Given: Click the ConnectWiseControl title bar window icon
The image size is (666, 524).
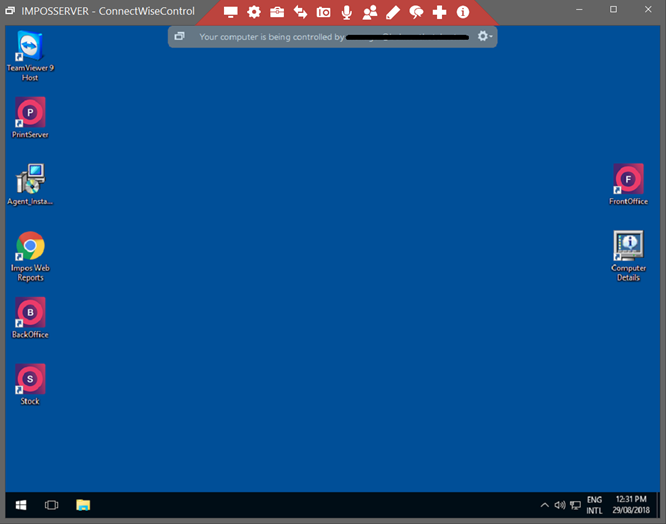Looking at the screenshot, I should [x=10, y=11].
